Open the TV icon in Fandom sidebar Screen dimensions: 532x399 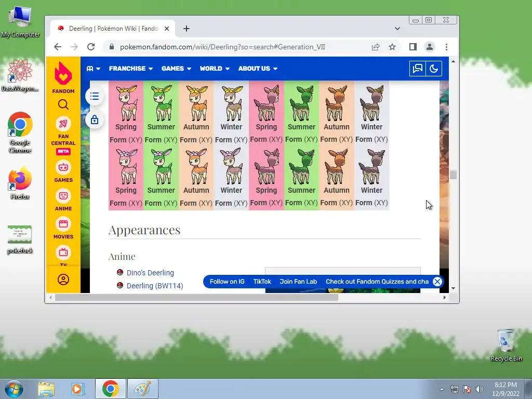[x=63, y=252]
